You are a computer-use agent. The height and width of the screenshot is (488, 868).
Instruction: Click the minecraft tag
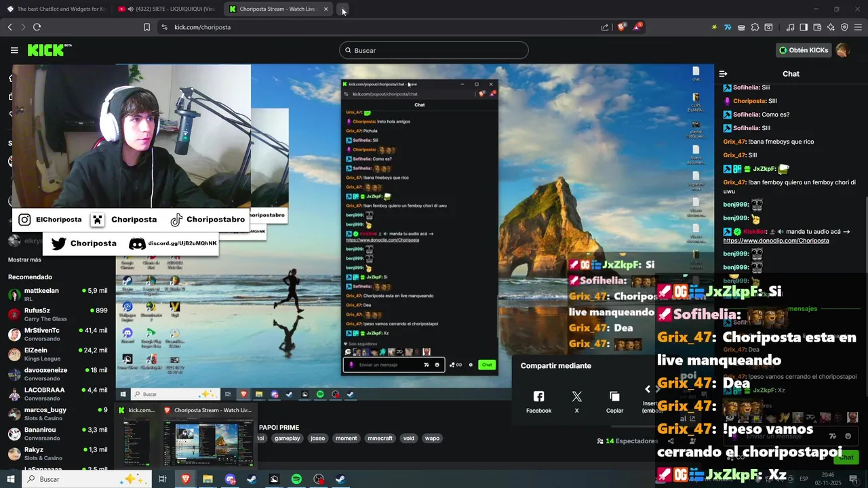pos(380,439)
